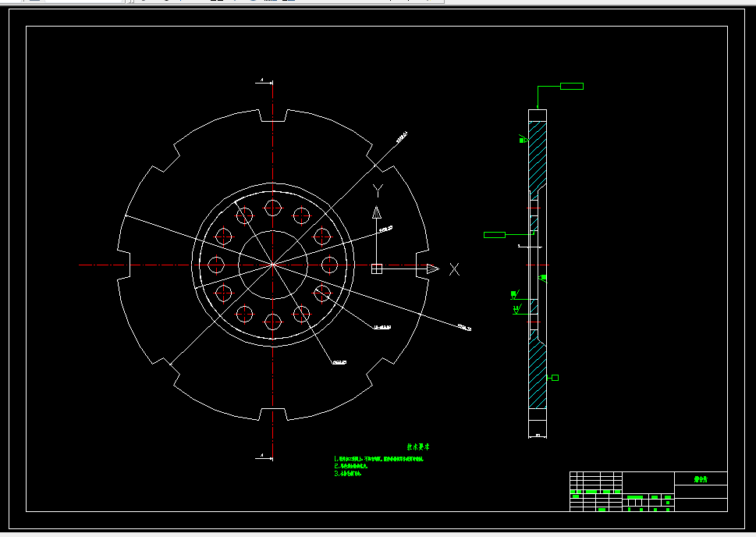
Task: Click technical requirement note line 1
Action: 379,459
